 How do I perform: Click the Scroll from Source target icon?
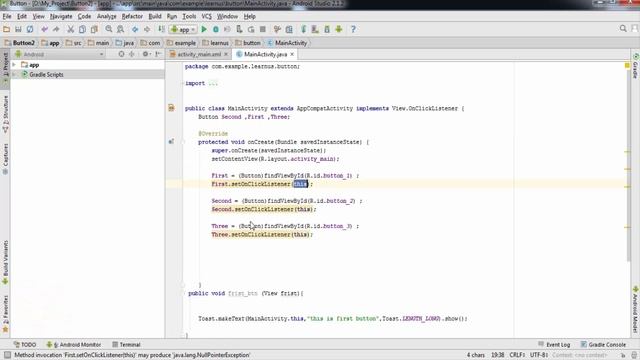121,54
